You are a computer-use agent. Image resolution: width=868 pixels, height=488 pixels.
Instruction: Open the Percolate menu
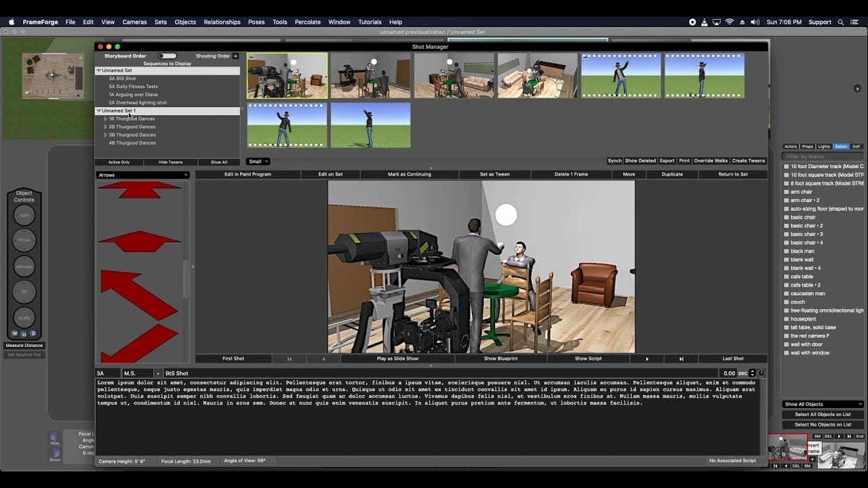tap(307, 22)
